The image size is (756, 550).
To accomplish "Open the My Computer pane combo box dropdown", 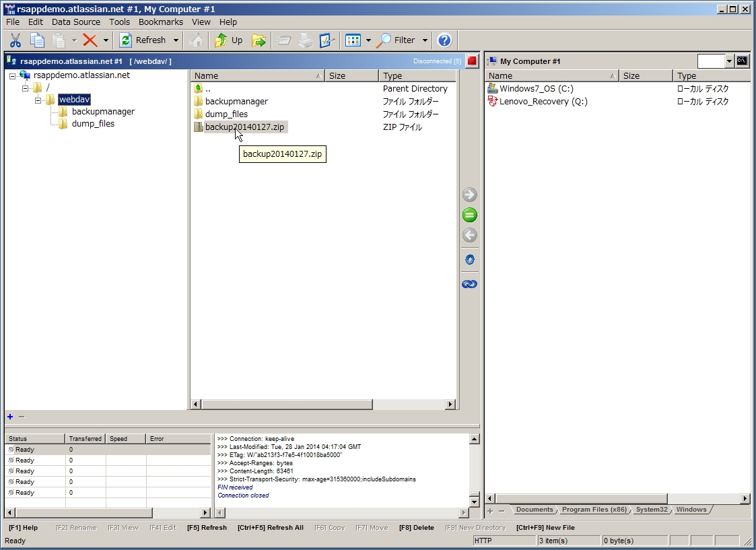I will (x=729, y=61).
